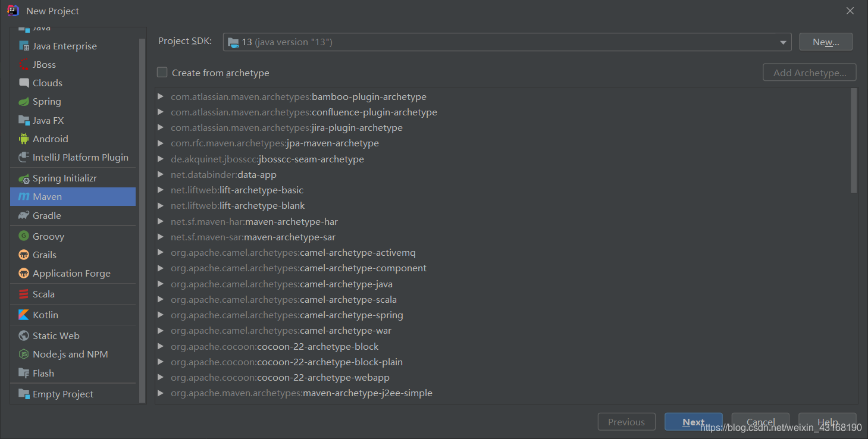Click the IntelliJ Platform Plugin icon

(24, 157)
